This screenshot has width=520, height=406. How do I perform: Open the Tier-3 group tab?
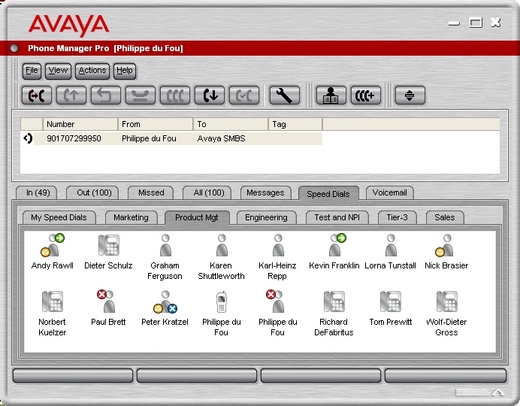[x=397, y=217]
